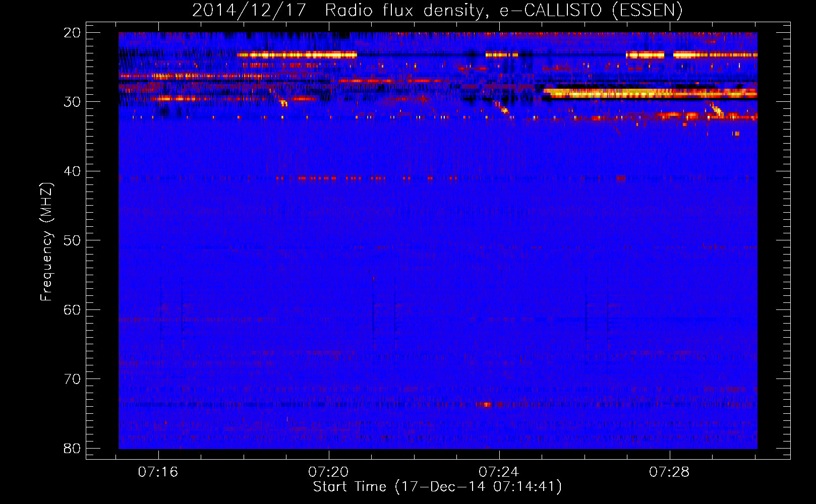Click the 30 frequency tick label
This screenshot has width=816, height=504.
pyautogui.click(x=72, y=102)
